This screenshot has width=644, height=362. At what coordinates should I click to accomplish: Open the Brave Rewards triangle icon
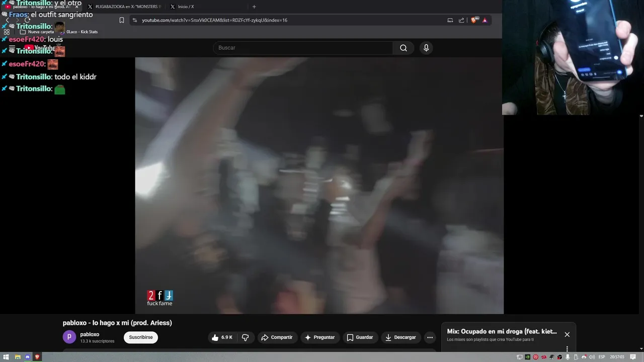point(485,20)
